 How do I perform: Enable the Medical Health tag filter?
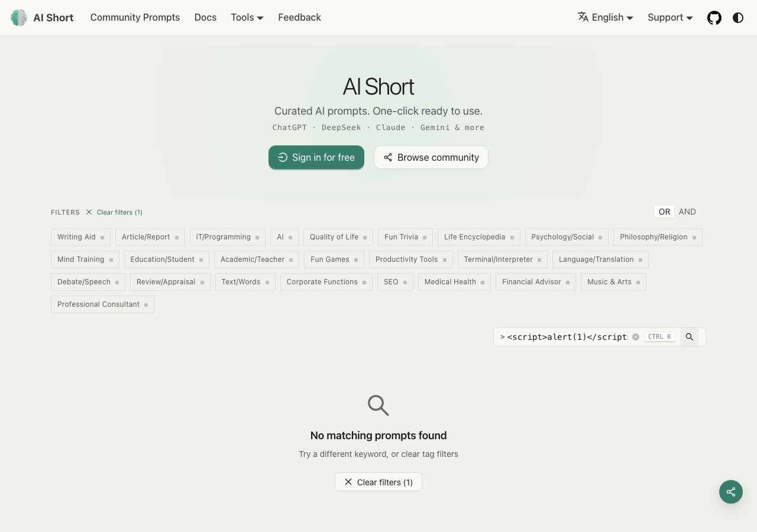tap(454, 282)
